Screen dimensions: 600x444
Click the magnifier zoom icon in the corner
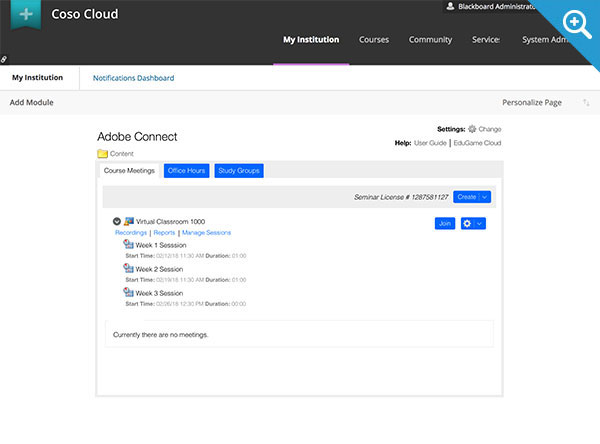[x=577, y=24]
